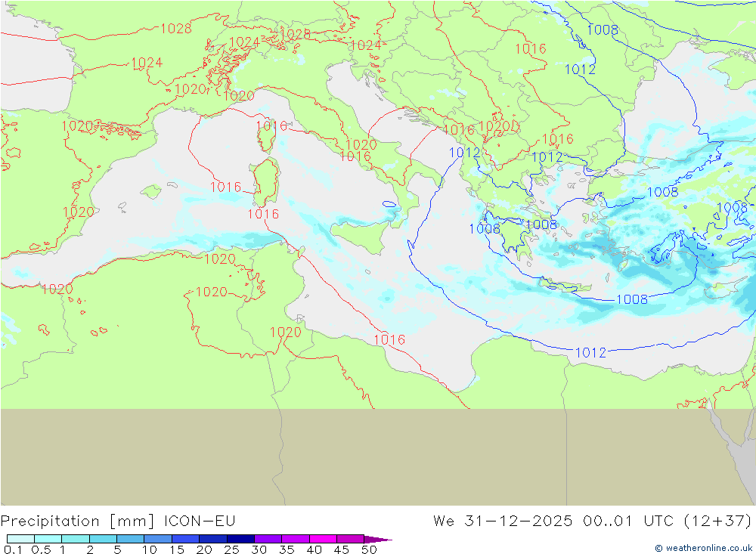Screen dimensions: 756x554
Task: Click the legend swatch between 0.1 and 0.5
Action: point(20,539)
